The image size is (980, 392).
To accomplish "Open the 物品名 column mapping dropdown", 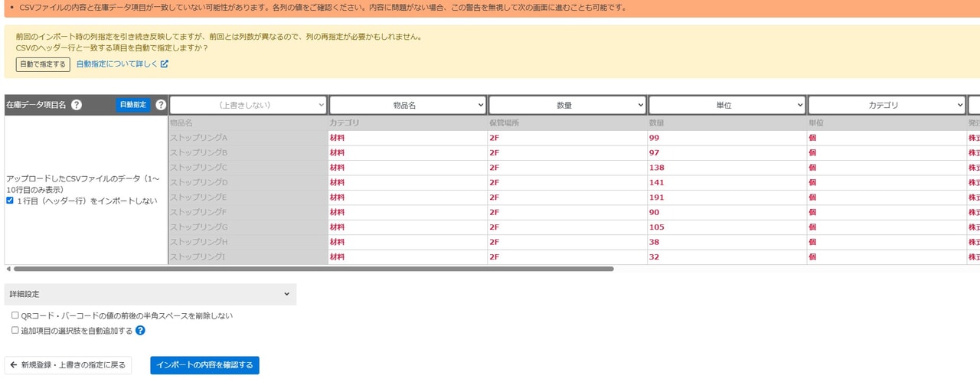I will tap(407, 105).
